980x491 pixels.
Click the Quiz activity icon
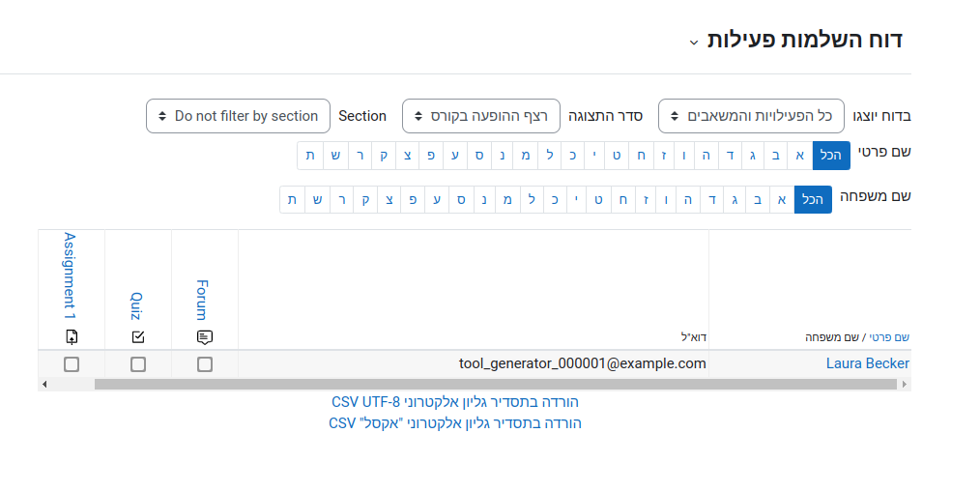point(138,337)
